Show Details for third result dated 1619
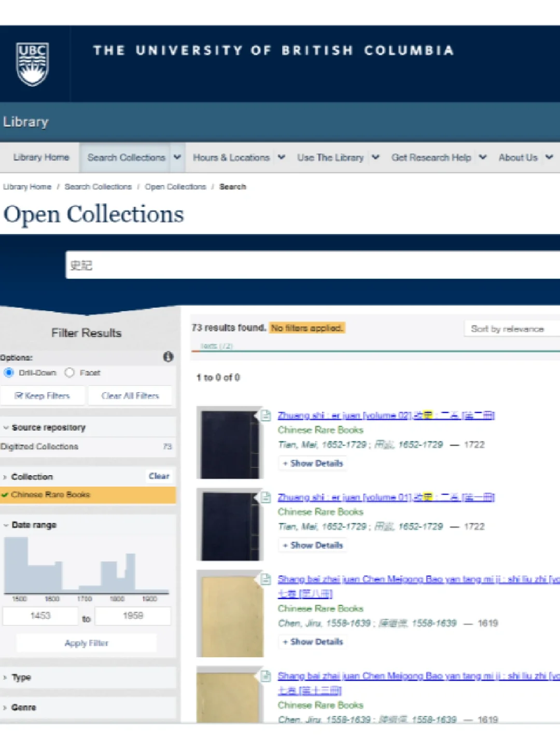 click(313, 642)
